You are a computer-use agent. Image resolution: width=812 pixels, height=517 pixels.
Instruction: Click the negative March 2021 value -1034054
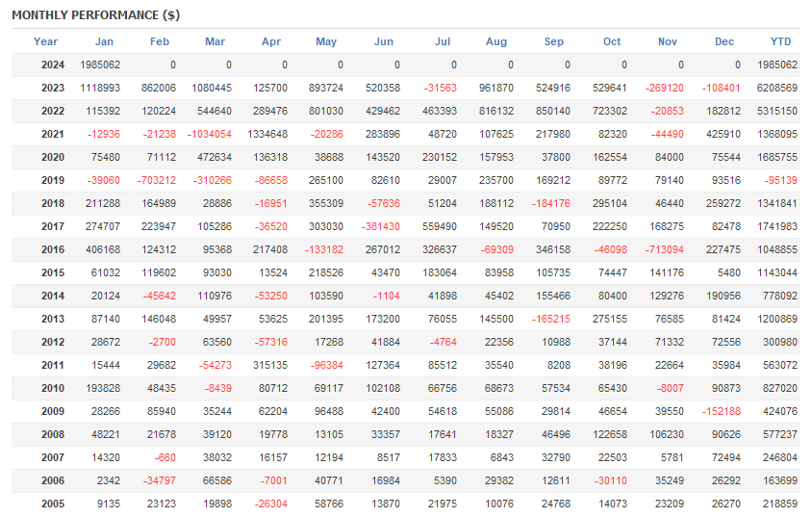(209, 134)
